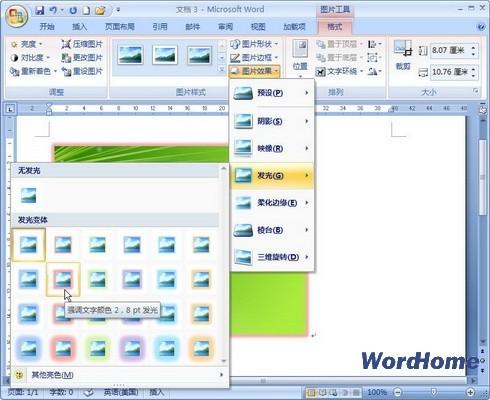Select the first picture style thumbnail in the ribbon
Screen dimensions: 490x400
pos(131,55)
